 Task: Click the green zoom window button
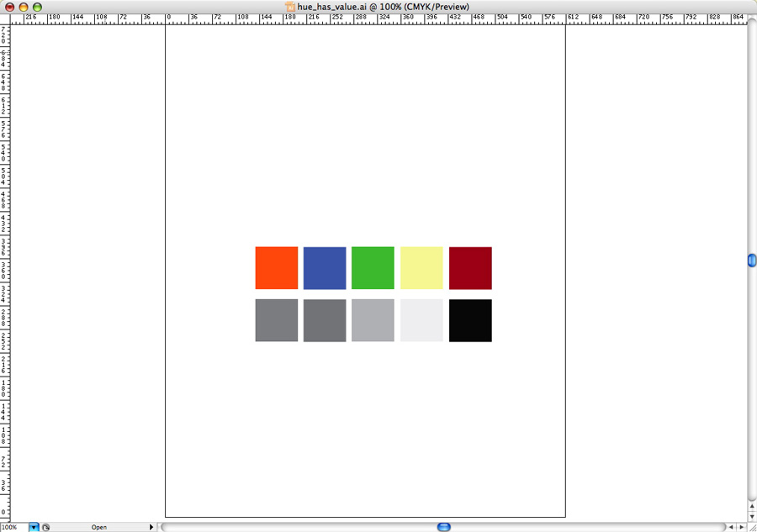[37, 7]
